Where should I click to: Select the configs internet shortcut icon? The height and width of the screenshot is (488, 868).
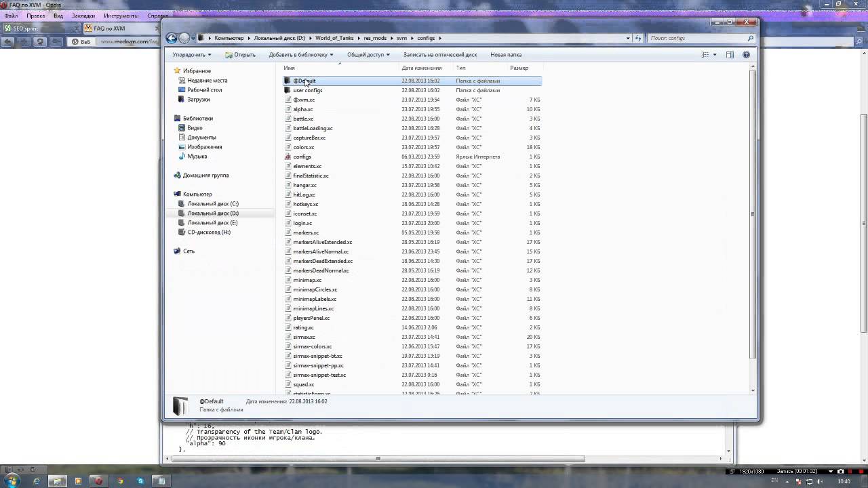pyautogui.click(x=288, y=157)
